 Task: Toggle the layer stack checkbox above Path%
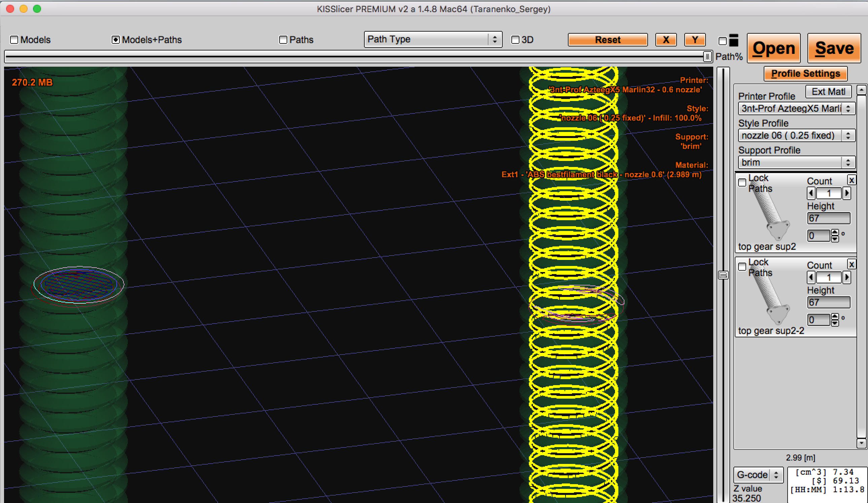click(x=723, y=41)
